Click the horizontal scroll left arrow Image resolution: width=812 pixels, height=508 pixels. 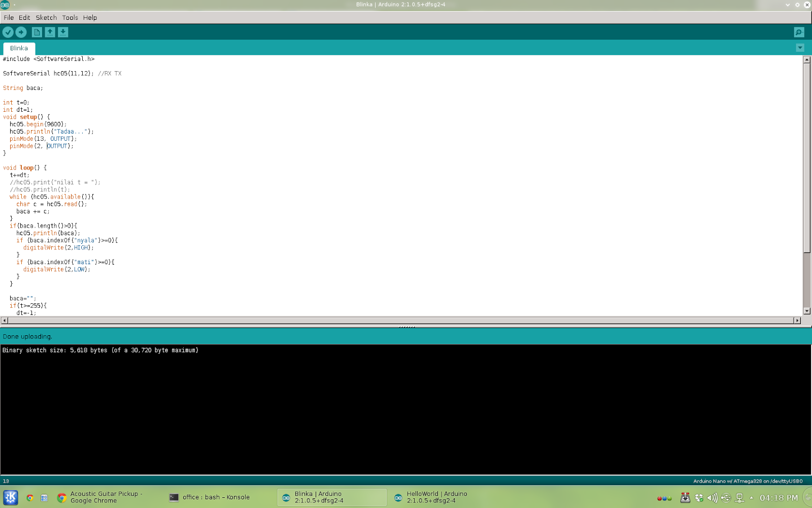[5, 321]
